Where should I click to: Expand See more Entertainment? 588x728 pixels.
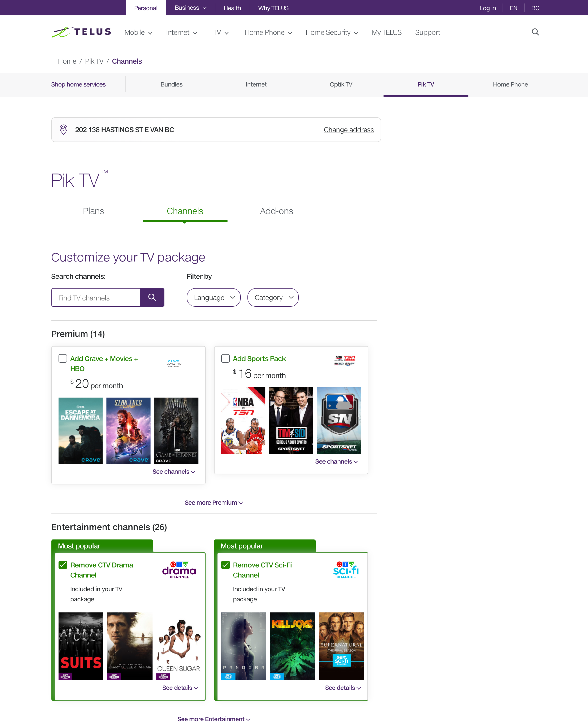coord(214,719)
